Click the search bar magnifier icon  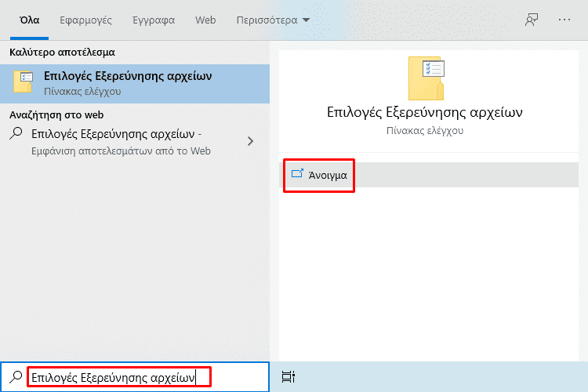click(16, 376)
